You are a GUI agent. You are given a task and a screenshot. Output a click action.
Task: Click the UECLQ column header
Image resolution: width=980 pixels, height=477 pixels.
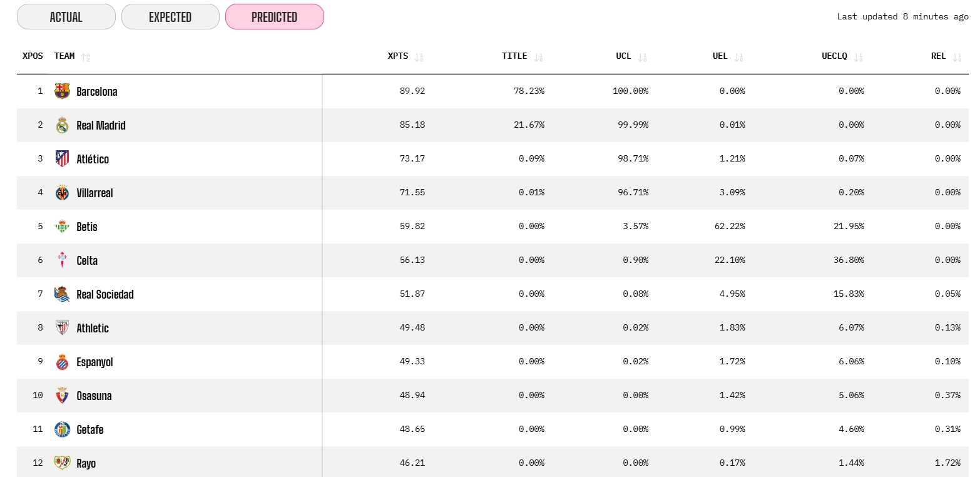pyautogui.click(x=834, y=56)
